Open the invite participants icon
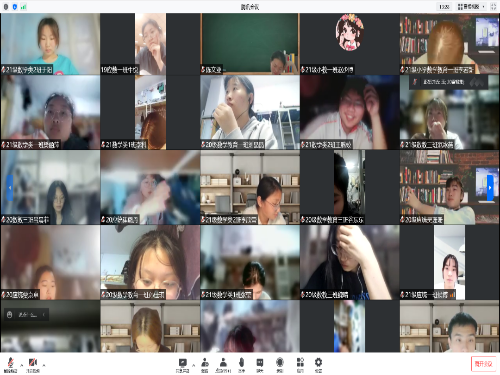500x375 pixels. coord(205,365)
